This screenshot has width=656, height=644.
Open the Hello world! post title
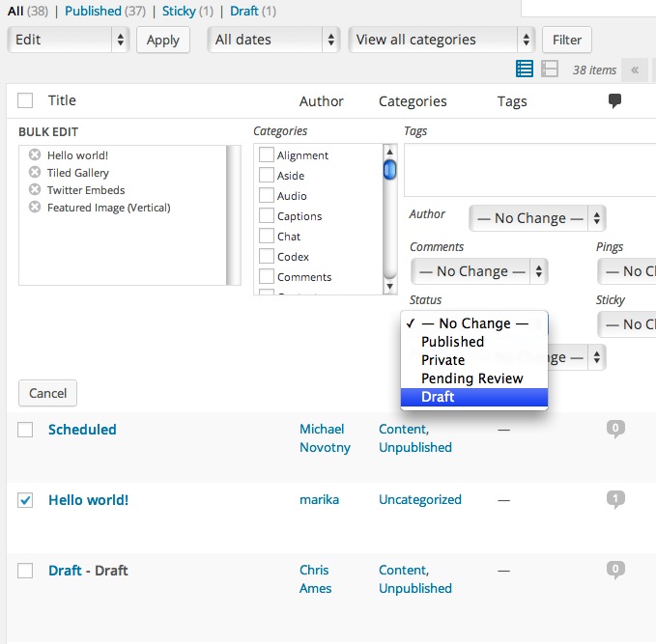pyautogui.click(x=88, y=500)
